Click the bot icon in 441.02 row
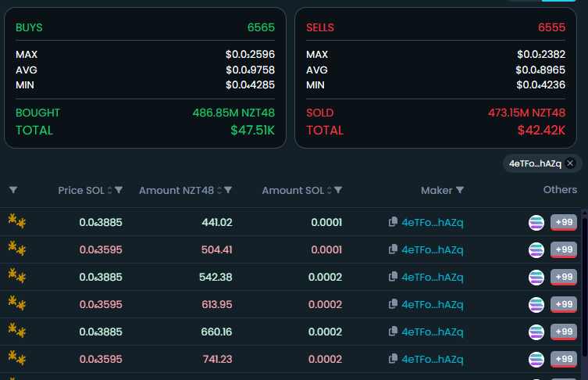Screen dimensions: 588x380 tap(17, 221)
